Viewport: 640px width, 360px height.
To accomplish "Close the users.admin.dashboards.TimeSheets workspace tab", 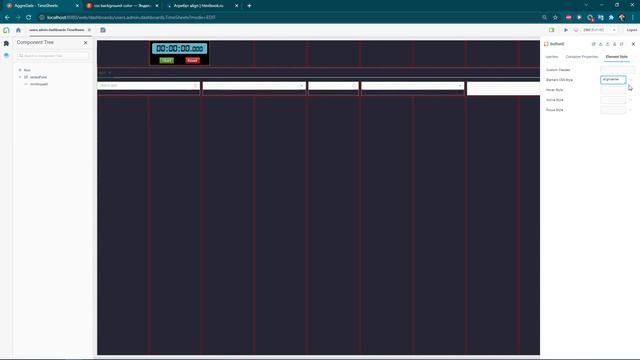I will click(89, 30).
